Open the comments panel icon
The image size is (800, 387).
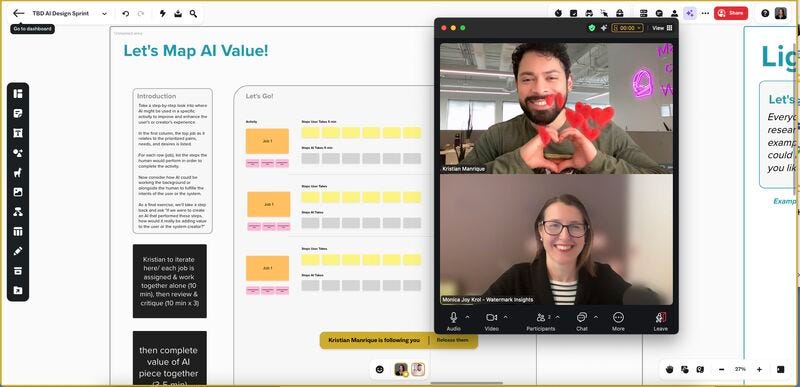[x=659, y=14]
